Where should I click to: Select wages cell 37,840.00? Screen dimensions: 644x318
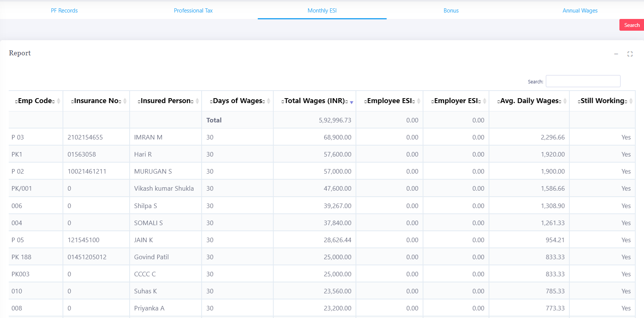337,223
